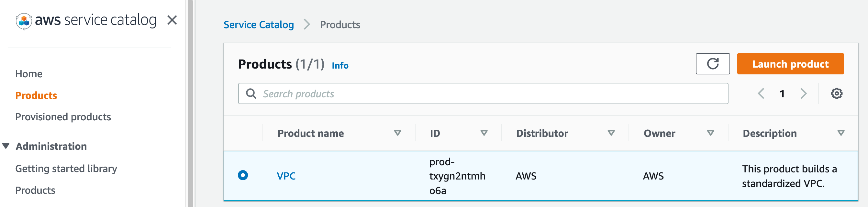
Task: Click description 'This product builds a standardized VPC.'
Action: [789, 176]
